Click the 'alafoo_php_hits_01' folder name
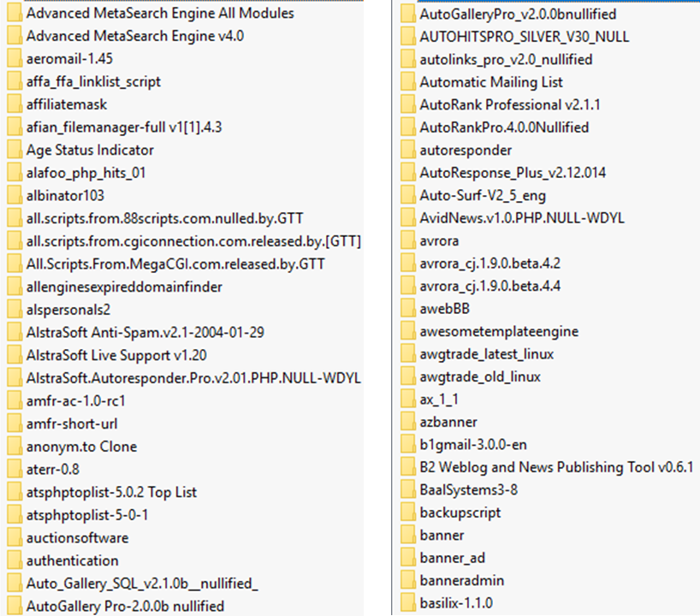Image resolution: width=700 pixels, height=616 pixels. 86,173
